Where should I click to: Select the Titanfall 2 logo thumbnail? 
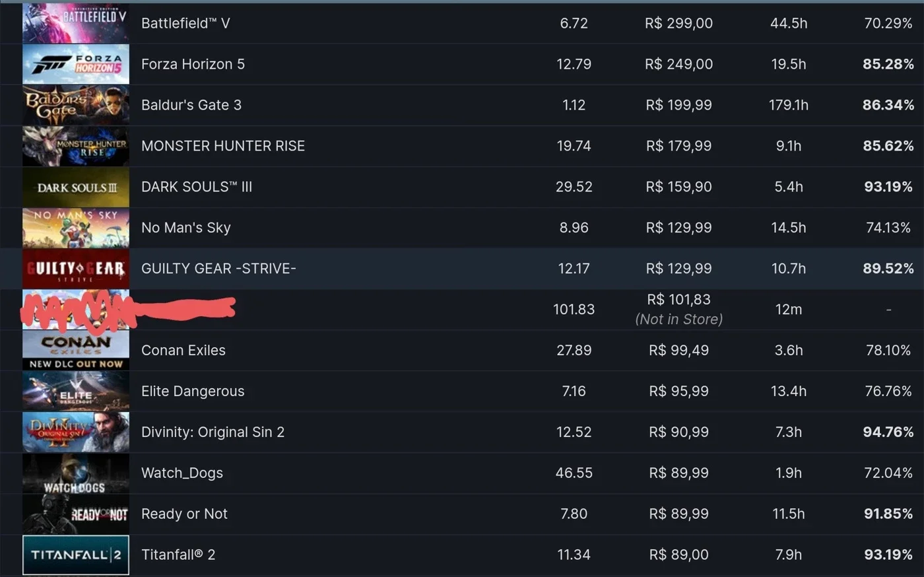pyautogui.click(x=76, y=555)
